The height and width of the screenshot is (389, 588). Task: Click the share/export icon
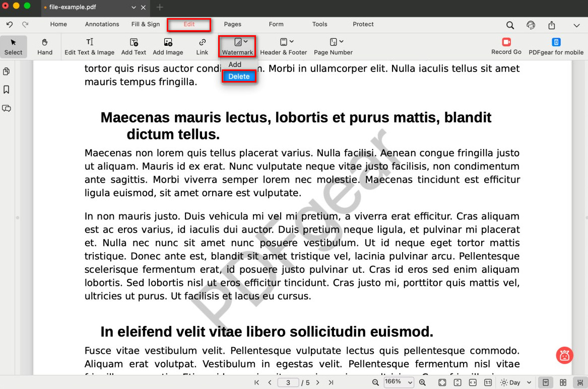click(x=552, y=25)
